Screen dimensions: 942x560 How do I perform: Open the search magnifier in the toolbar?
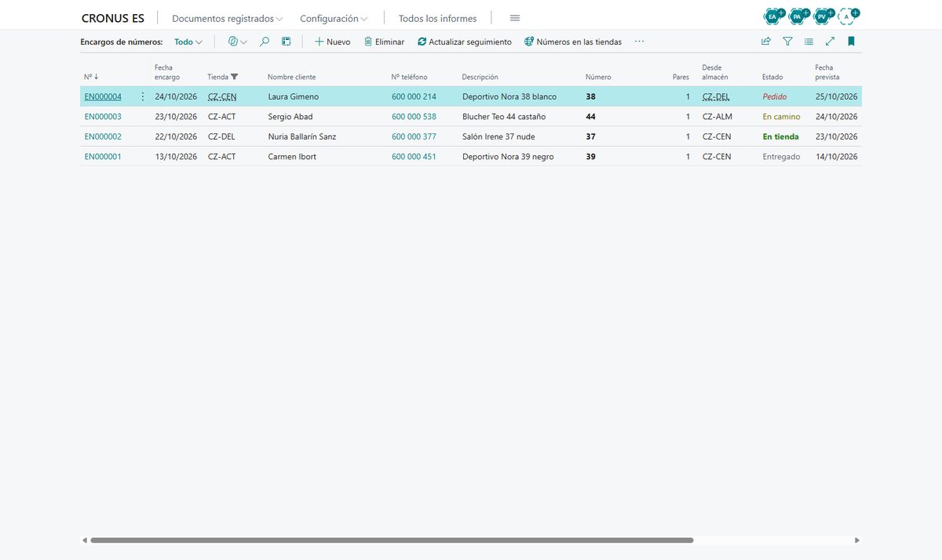click(265, 42)
